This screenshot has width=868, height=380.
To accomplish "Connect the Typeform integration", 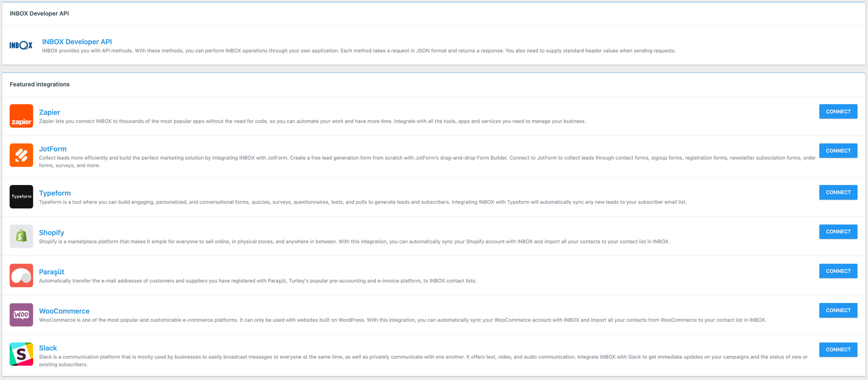I will coord(838,192).
